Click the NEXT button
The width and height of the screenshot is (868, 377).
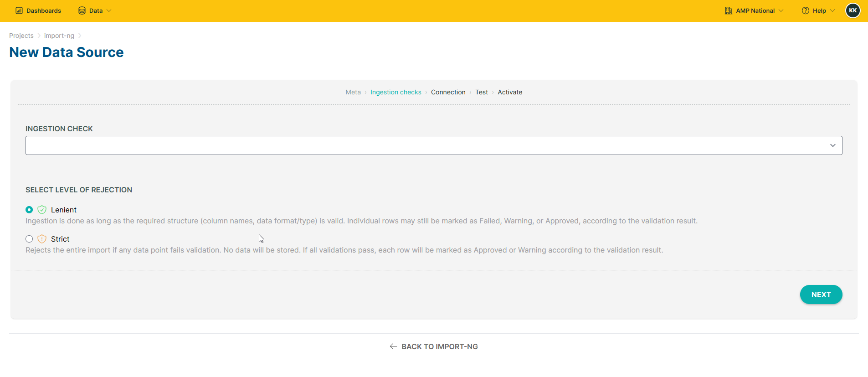(821, 294)
